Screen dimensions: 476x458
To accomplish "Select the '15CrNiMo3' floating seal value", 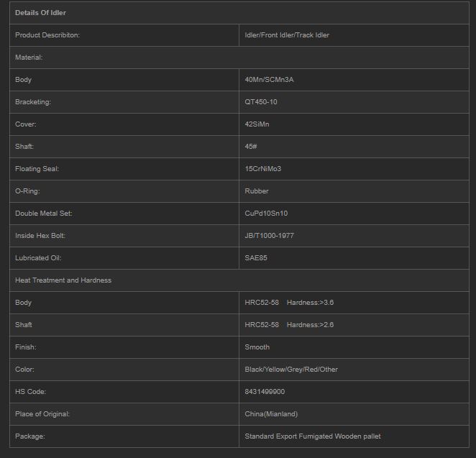I will [x=263, y=169].
